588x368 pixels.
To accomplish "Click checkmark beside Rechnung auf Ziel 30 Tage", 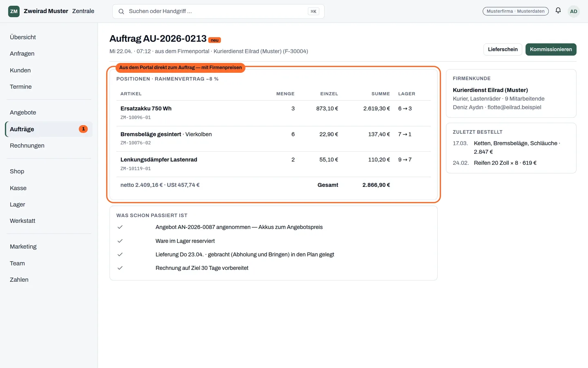I will click(120, 268).
